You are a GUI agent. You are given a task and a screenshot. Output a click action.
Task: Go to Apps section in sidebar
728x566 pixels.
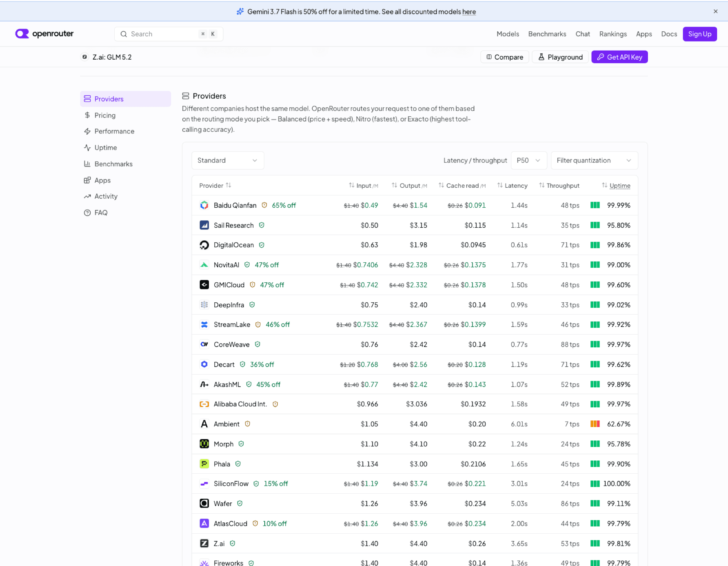[x=126, y=180]
